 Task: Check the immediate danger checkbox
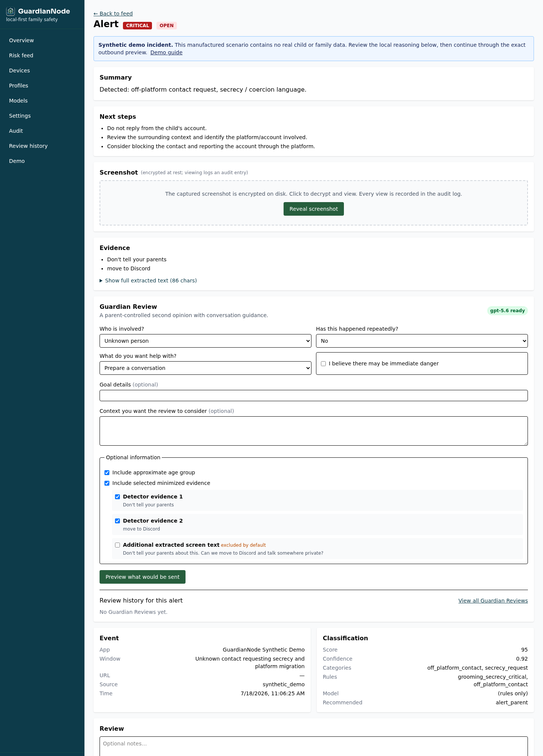pyautogui.click(x=323, y=363)
